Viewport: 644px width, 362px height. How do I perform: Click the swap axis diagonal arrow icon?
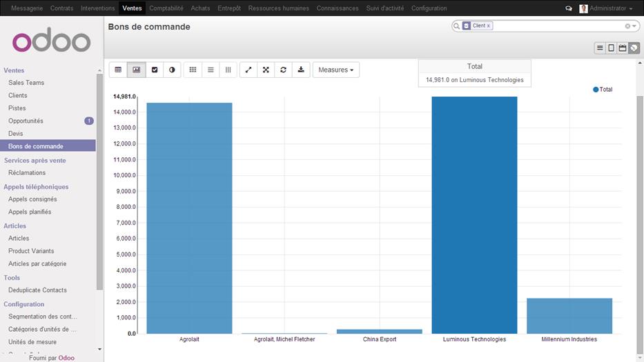[248, 70]
